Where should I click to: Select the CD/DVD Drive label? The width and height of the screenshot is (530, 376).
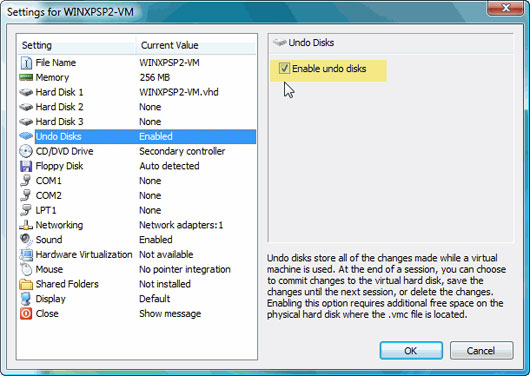65,151
